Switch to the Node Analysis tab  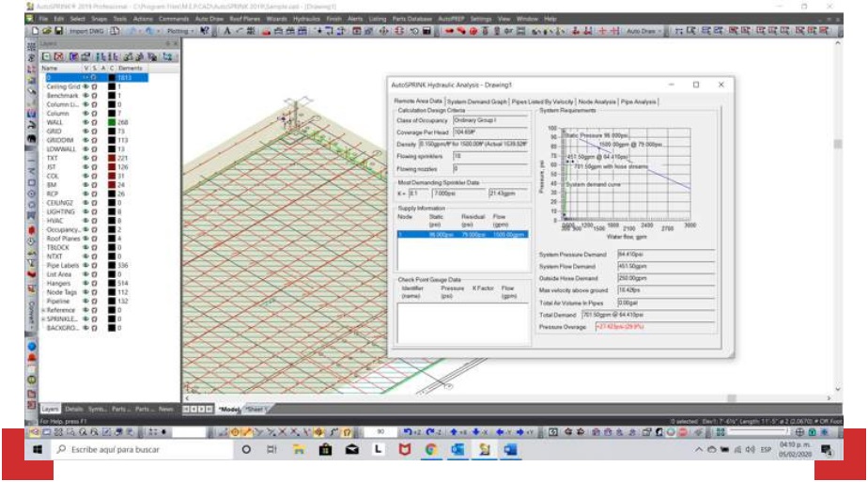click(597, 101)
